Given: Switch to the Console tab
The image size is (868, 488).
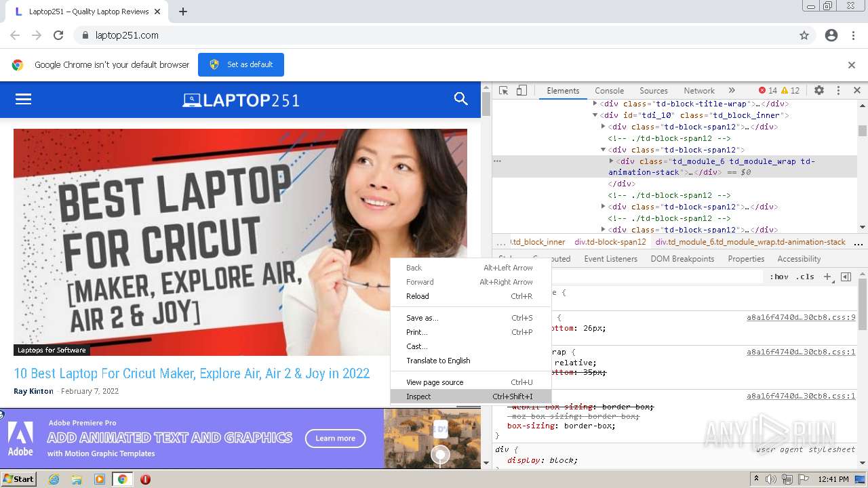Looking at the screenshot, I should click(x=609, y=90).
